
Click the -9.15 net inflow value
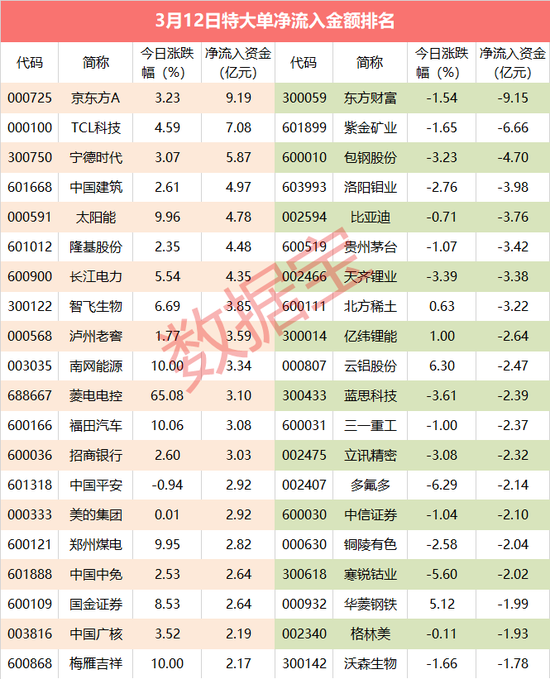pyautogui.click(x=513, y=98)
